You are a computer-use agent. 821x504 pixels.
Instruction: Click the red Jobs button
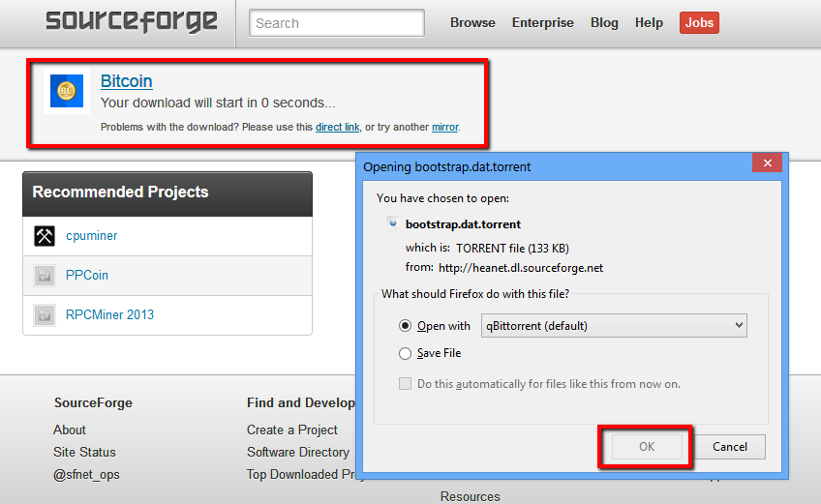pyautogui.click(x=699, y=23)
